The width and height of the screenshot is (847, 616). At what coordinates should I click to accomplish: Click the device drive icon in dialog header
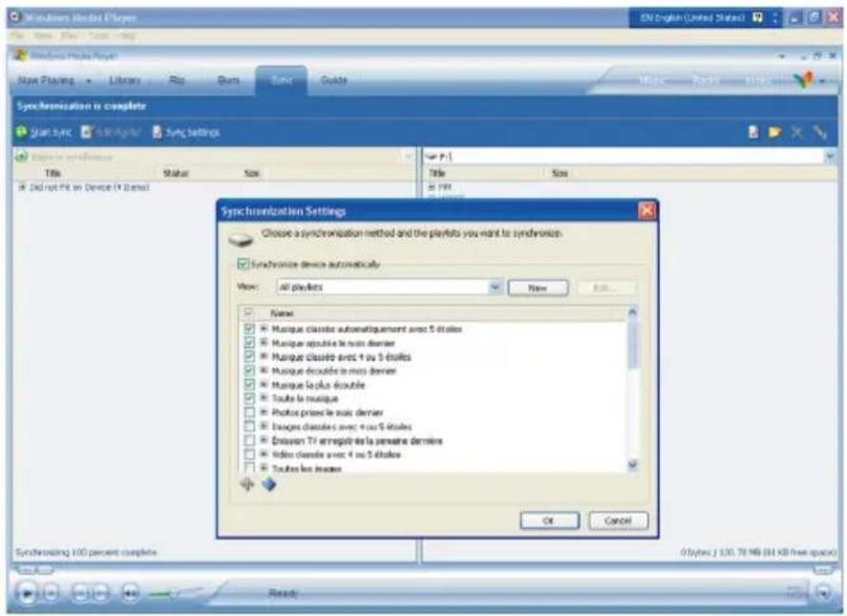(x=241, y=239)
